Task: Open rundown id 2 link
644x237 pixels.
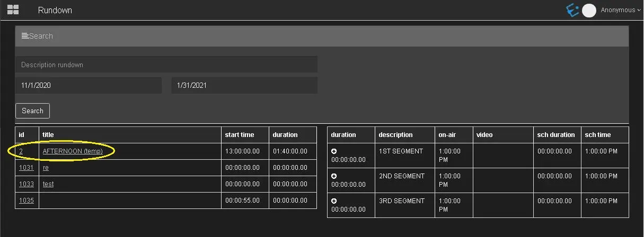Action: (x=21, y=151)
